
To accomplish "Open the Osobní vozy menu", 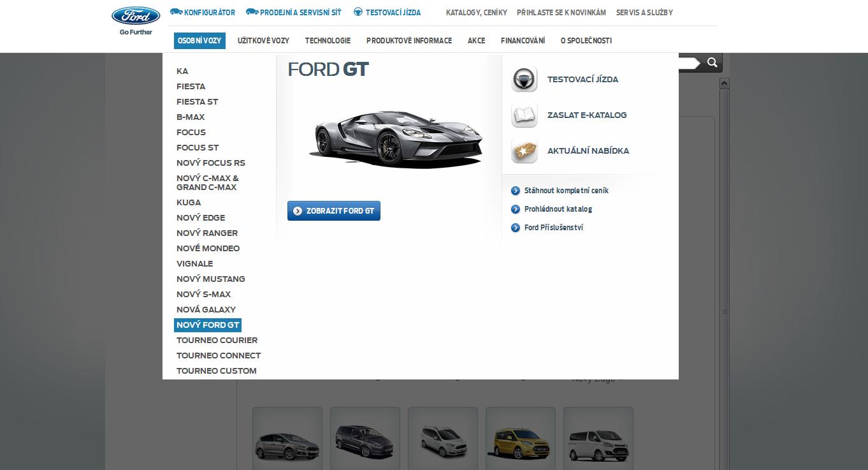I will (x=199, y=41).
